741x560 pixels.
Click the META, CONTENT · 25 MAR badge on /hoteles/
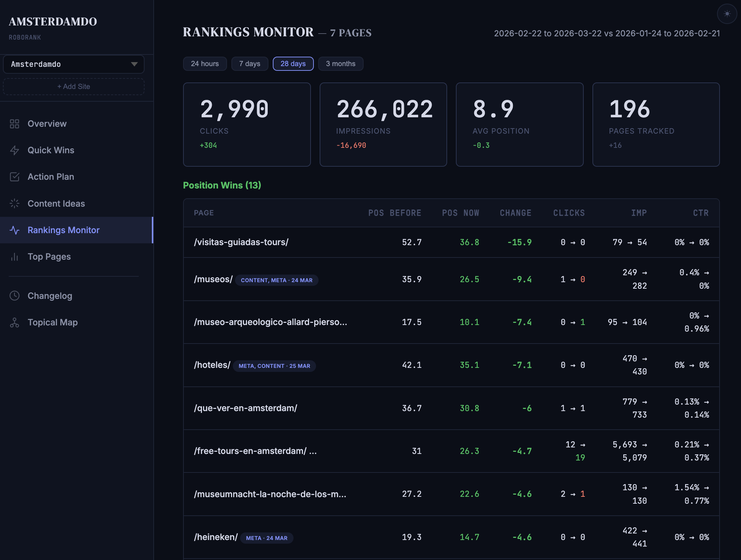(x=274, y=366)
